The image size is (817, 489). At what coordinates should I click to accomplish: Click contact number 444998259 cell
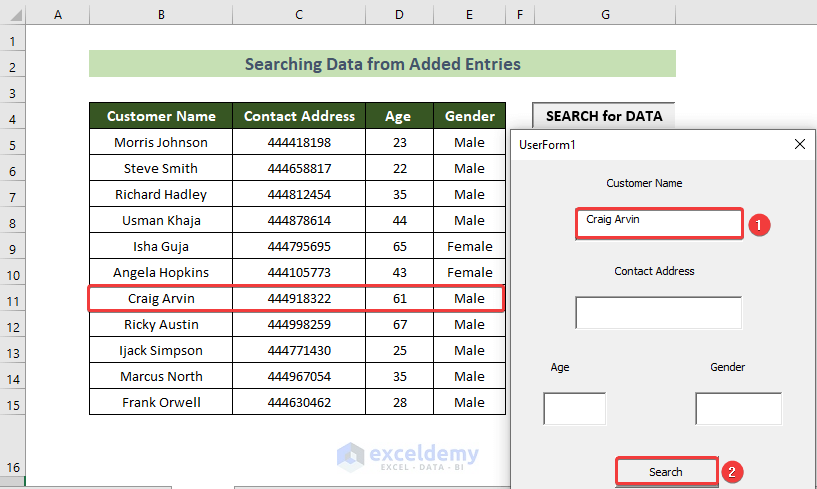tap(299, 324)
